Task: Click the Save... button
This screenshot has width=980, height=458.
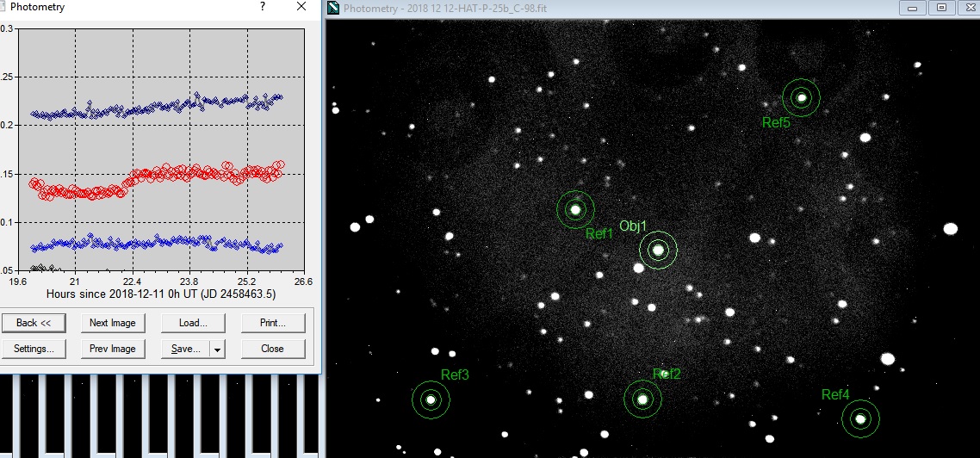Action: click(x=185, y=349)
